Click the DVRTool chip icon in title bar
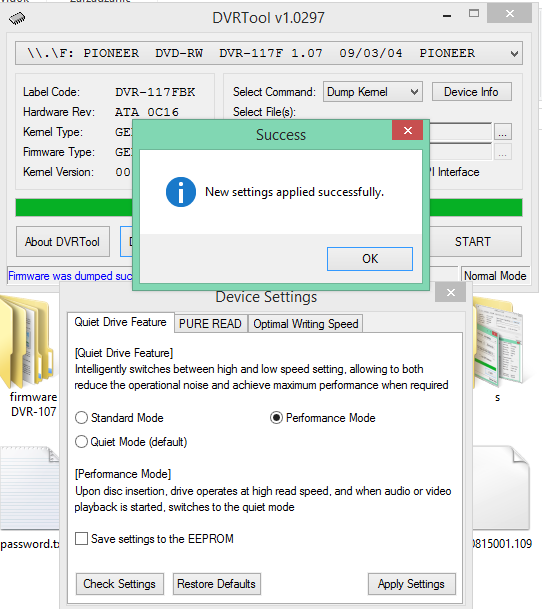This screenshot has width=542, height=609. click(x=17, y=18)
